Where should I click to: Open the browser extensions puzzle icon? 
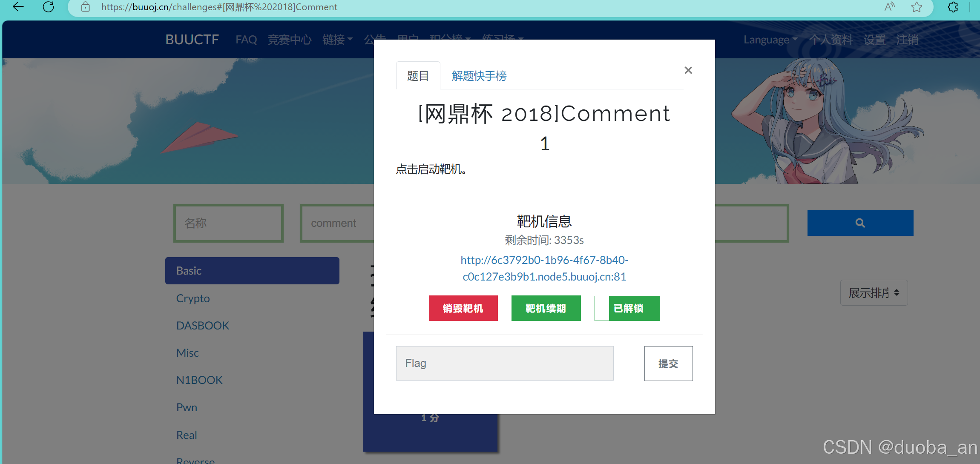953,7
